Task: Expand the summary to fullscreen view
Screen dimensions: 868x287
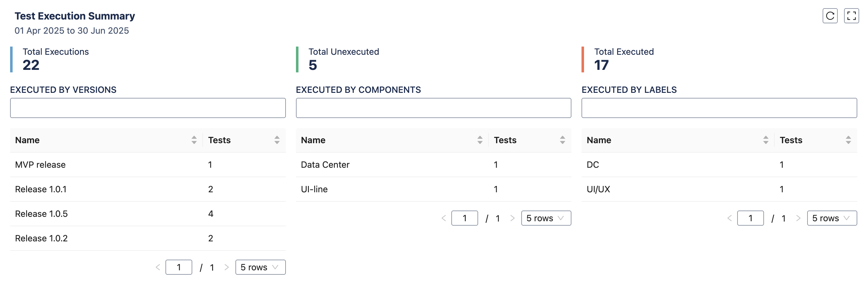Action: tap(851, 16)
